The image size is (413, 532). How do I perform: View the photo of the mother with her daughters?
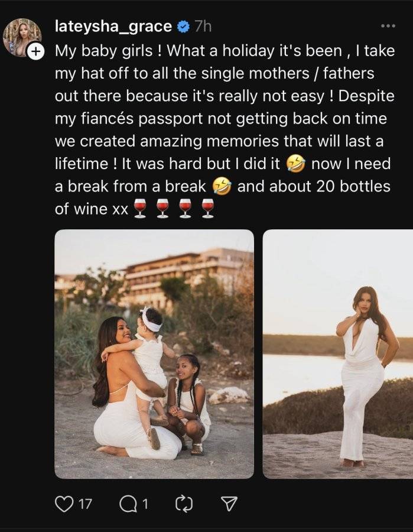[154, 354]
